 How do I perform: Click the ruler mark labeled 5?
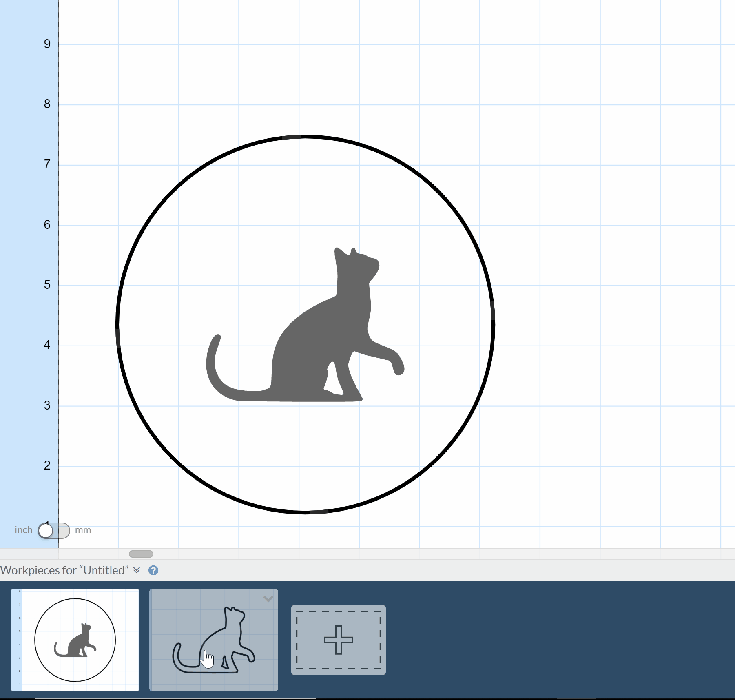click(47, 285)
